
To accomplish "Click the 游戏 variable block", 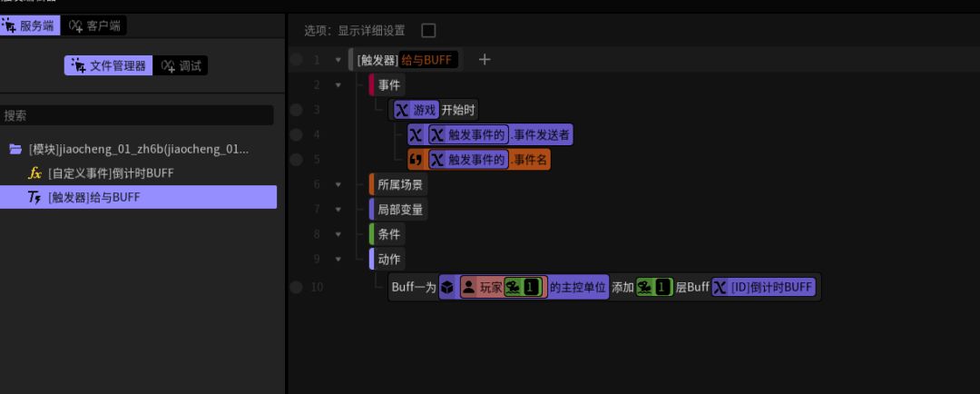I will (x=416, y=111).
